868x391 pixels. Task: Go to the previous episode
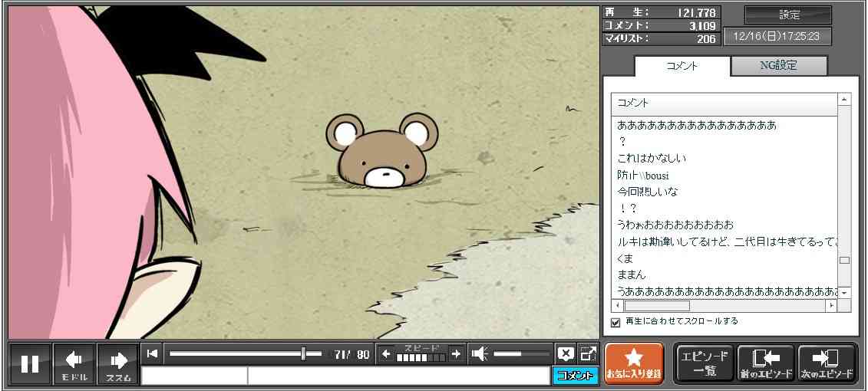[765, 363]
